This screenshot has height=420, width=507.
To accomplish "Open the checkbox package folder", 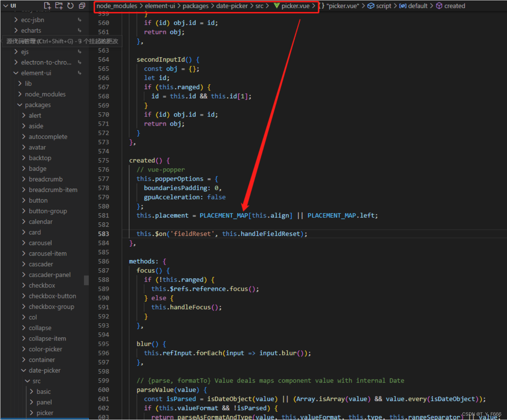I will tap(42, 286).
